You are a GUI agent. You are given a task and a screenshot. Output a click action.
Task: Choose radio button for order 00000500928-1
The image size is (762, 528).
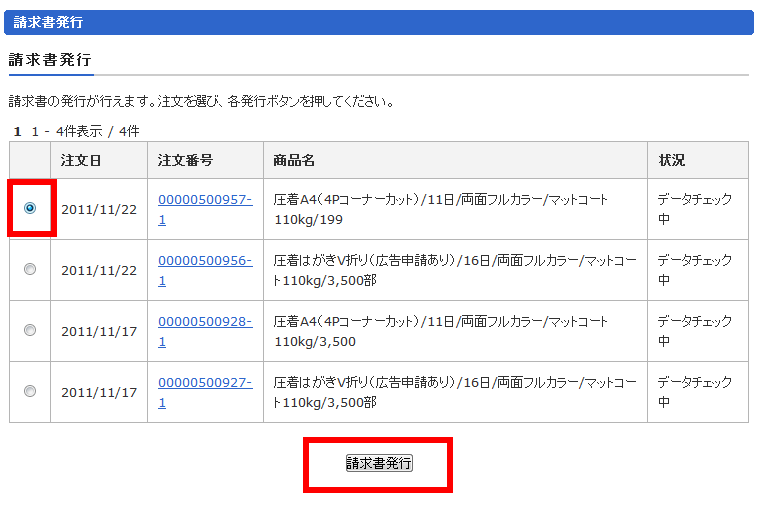30,330
